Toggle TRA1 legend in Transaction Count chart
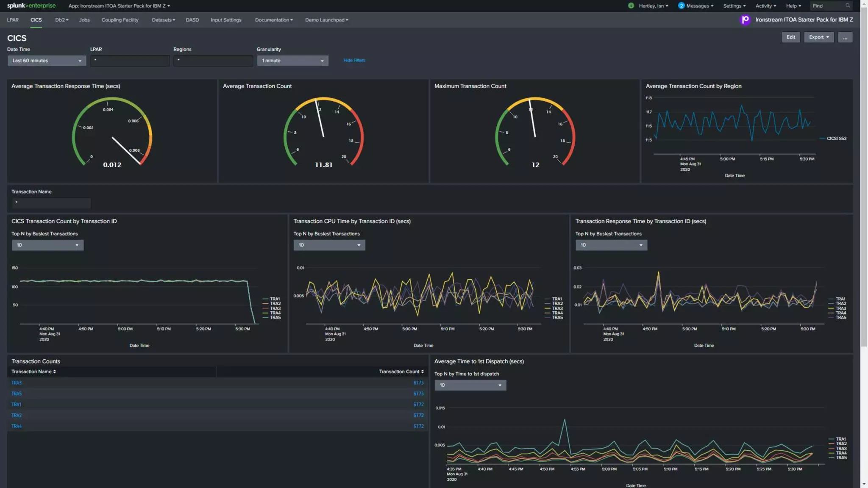 [x=275, y=299]
